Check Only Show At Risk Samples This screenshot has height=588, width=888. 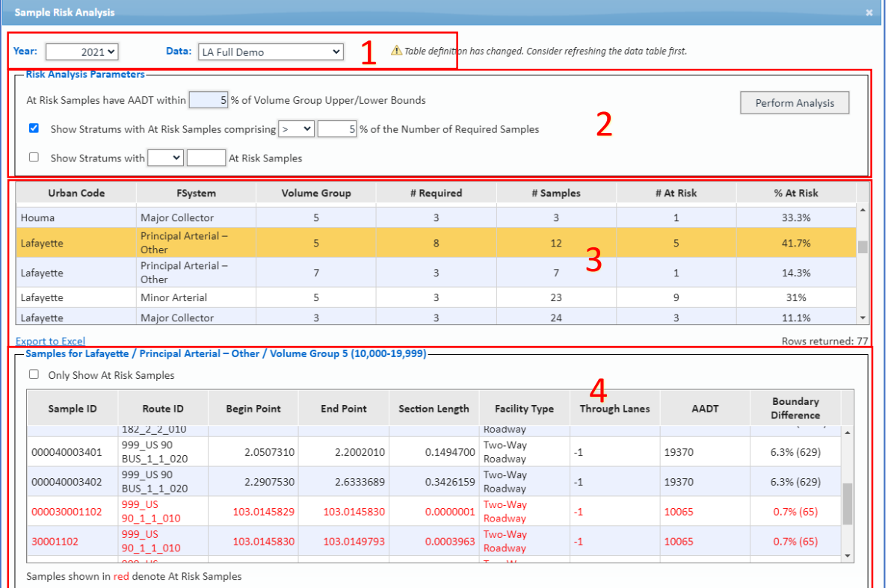[34, 375]
